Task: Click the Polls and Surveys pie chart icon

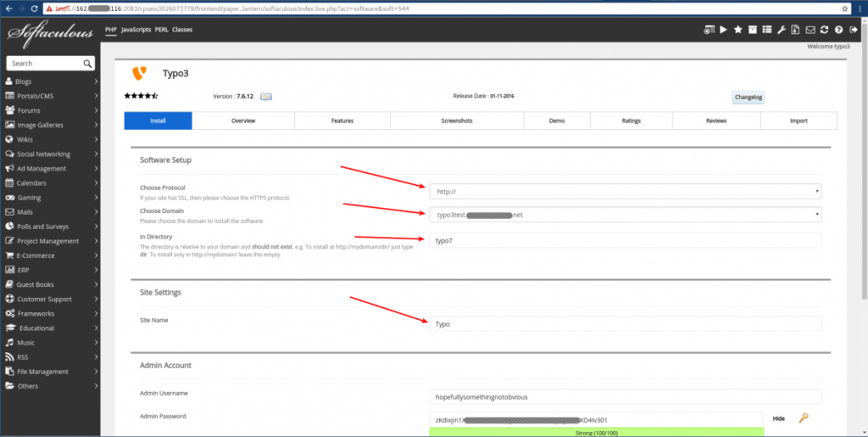Action: [9, 227]
